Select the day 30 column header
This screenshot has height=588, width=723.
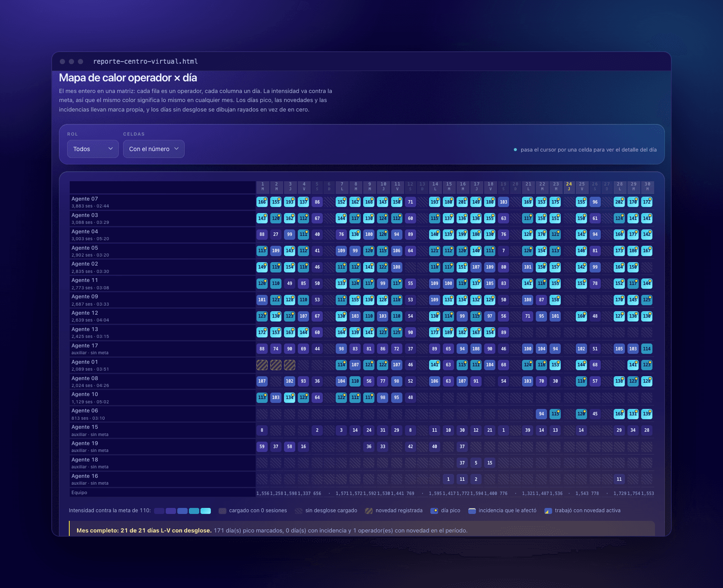(647, 186)
